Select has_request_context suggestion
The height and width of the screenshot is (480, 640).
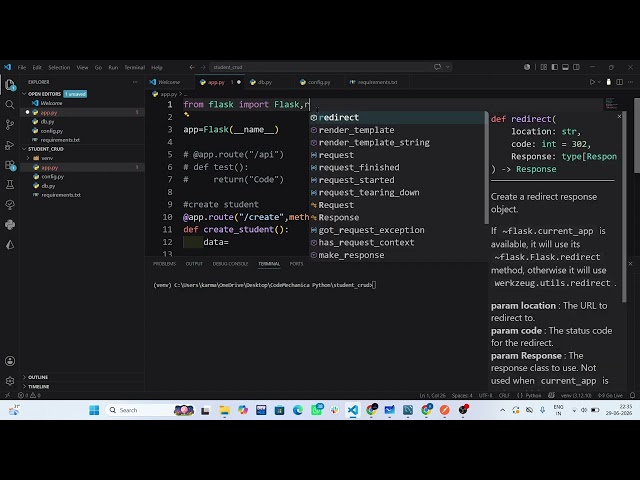tap(398, 242)
